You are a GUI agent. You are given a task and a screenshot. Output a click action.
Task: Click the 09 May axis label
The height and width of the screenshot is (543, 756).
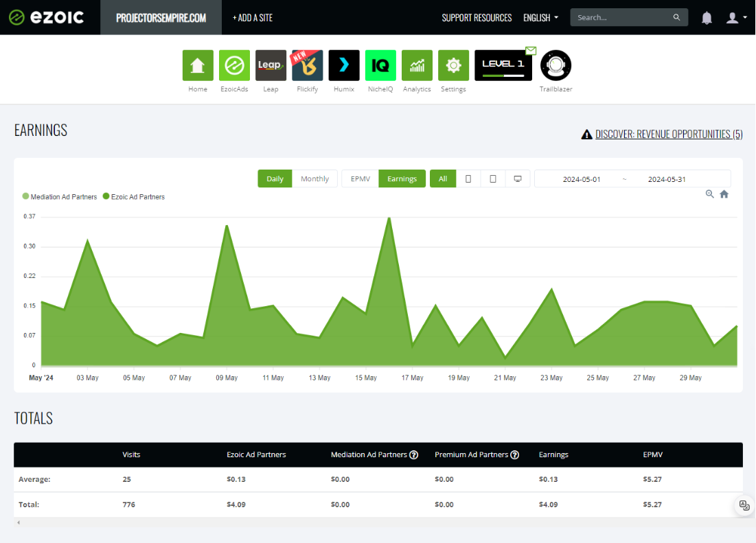227,378
